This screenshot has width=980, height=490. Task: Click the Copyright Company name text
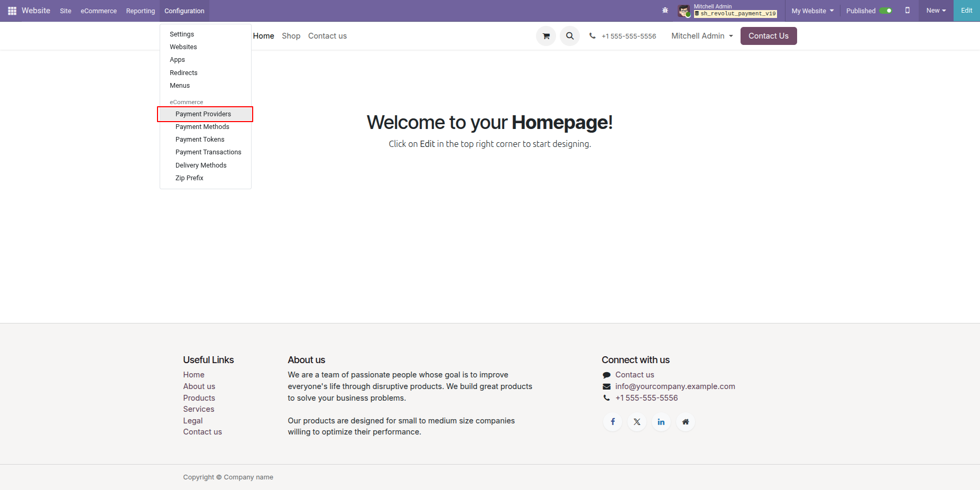click(228, 477)
